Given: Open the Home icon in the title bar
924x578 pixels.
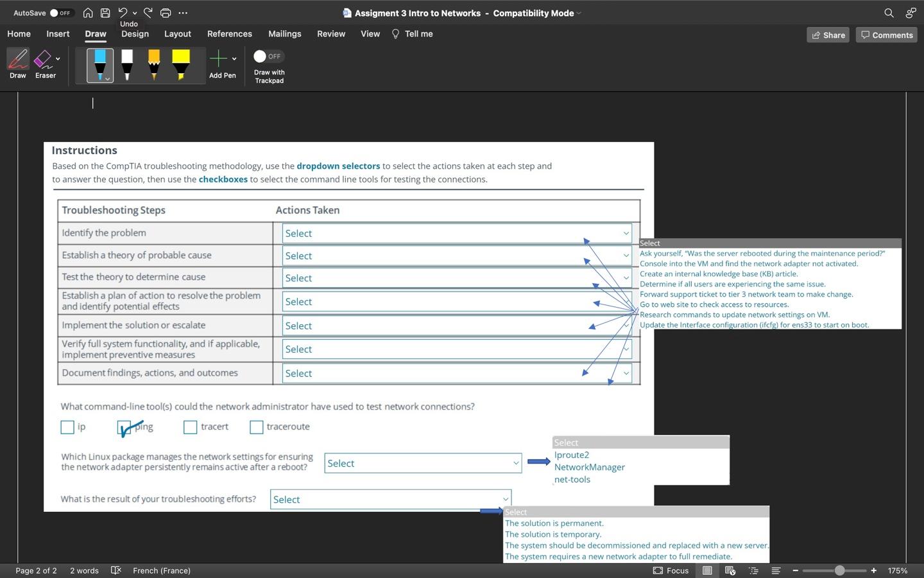Looking at the screenshot, I should click(x=88, y=13).
